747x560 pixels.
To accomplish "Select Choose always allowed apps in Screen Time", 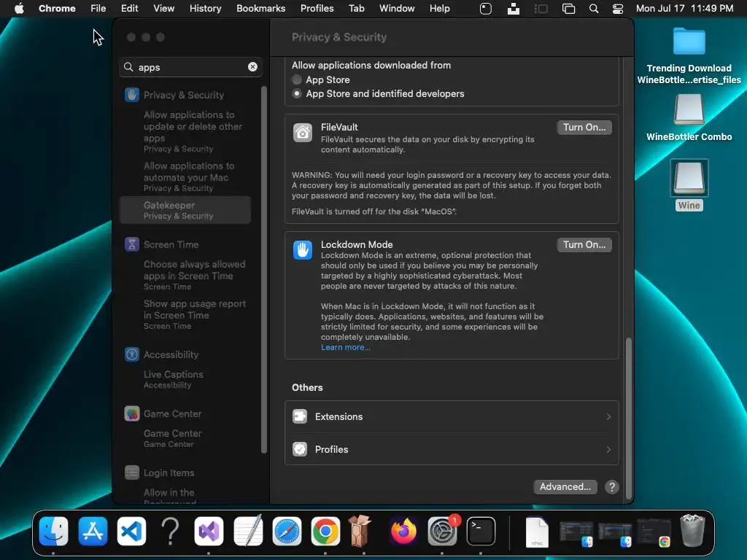I will point(194,275).
